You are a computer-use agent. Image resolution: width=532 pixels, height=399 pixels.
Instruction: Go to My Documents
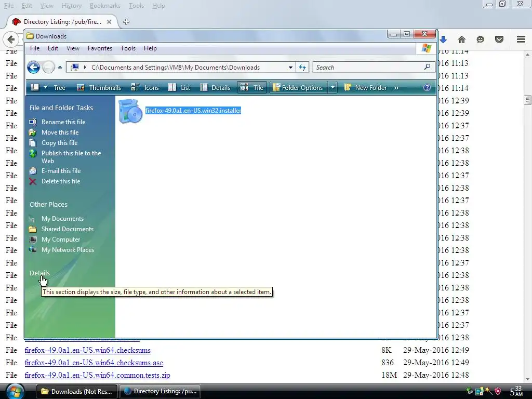coord(62,219)
